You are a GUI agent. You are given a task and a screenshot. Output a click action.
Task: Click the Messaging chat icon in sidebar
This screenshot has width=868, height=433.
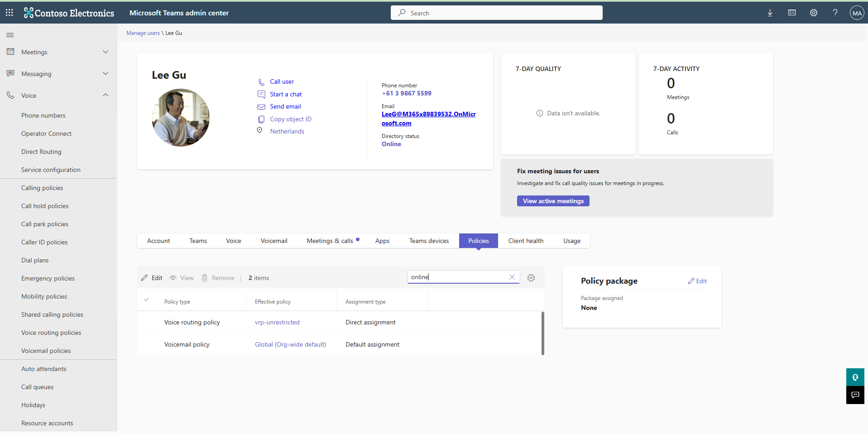(x=10, y=73)
